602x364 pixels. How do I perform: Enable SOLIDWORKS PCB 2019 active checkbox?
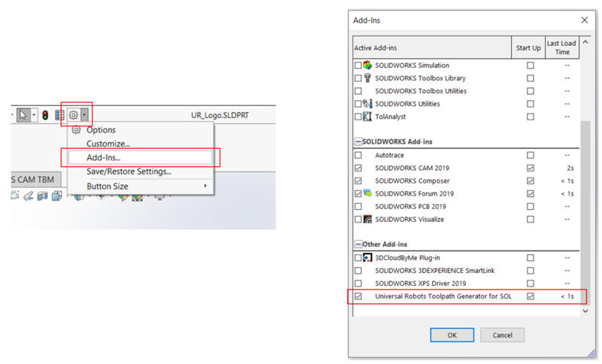point(358,206)
